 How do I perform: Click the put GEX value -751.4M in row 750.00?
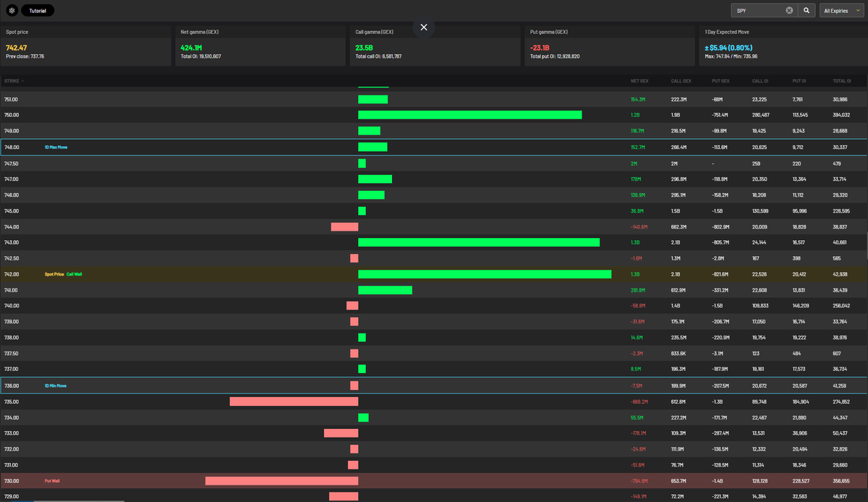[x=720, y=115]
